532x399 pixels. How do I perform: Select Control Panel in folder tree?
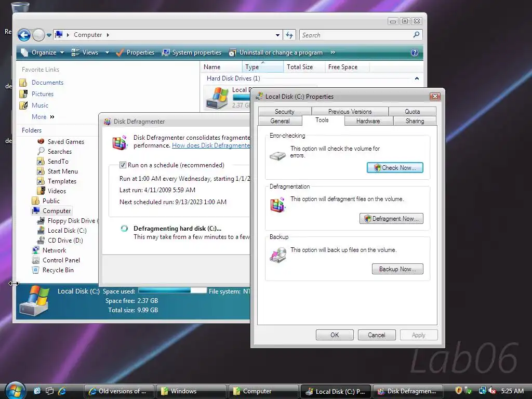(61, 260)
